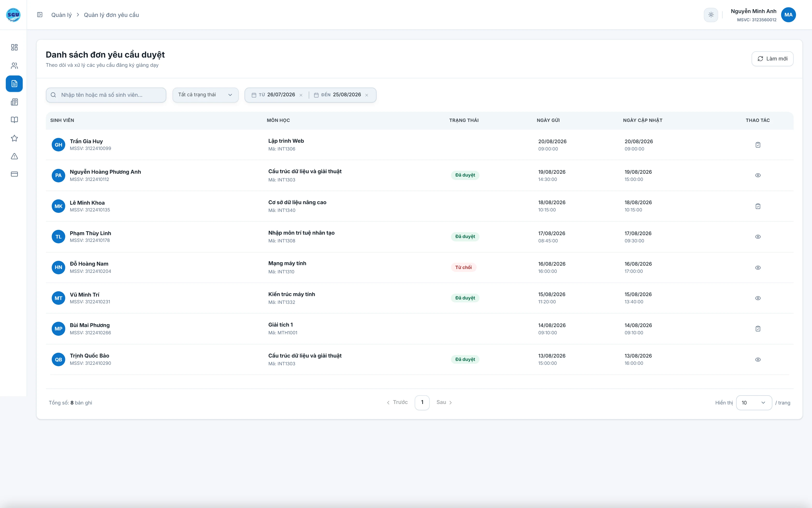The height and width of the screenshot is (508, 812).
Task: Focus the student name search field
Action: (x=106, y=95)
